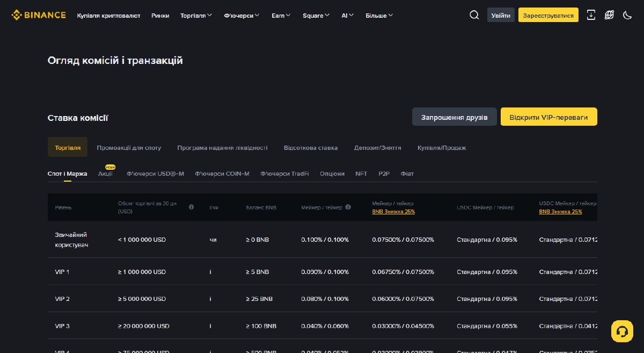Open the app download icon
The width and height of the screenshot is (644, 353).
coord(591,15)
